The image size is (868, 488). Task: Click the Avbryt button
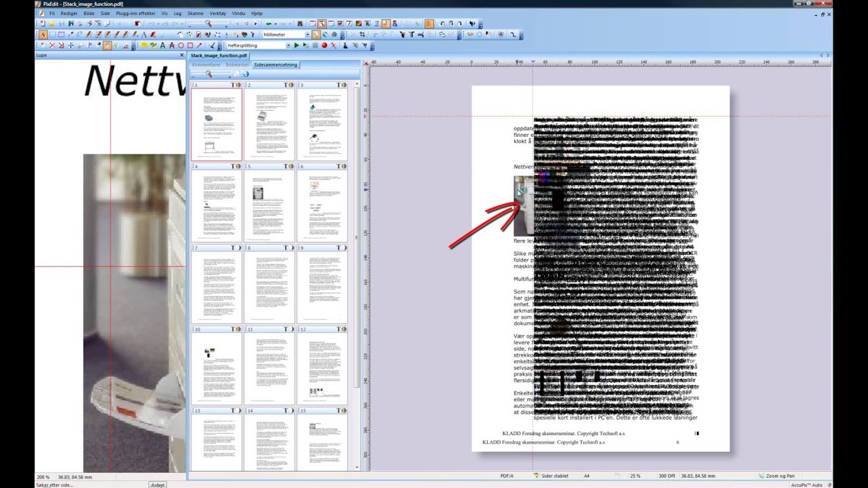[157, 485]
